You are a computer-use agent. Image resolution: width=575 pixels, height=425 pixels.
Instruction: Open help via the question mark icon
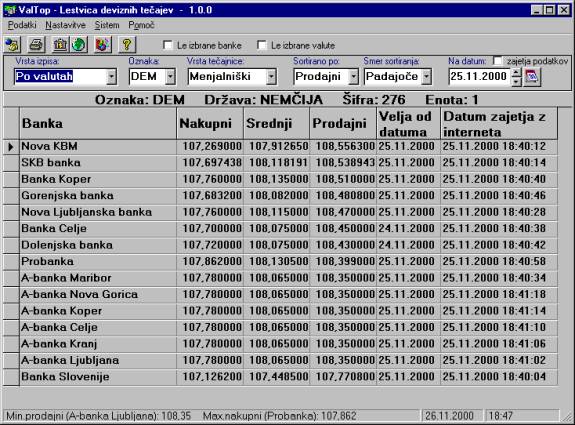(127, 45)
